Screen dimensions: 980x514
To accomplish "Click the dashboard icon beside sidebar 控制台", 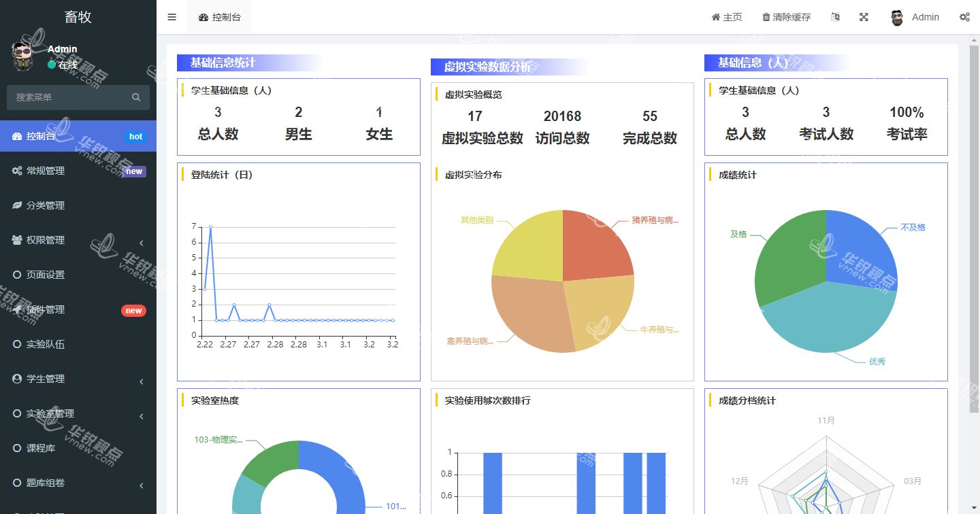I will (x=17, y=136).
